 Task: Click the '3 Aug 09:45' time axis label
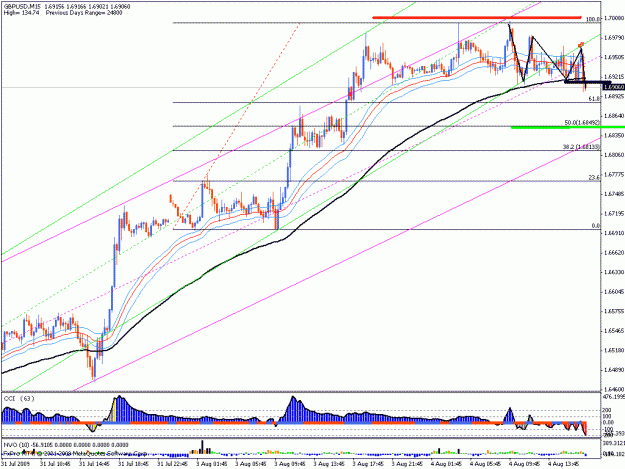[x=290, y=464]
